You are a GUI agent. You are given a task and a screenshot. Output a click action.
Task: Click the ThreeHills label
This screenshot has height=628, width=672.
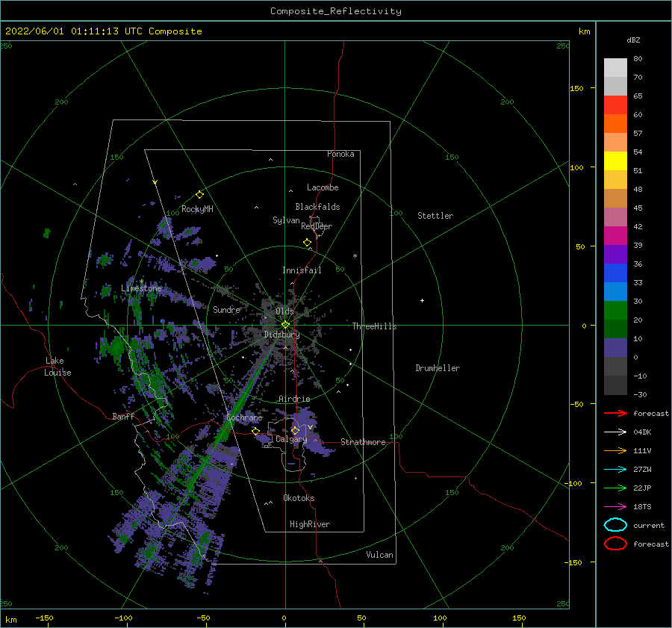click(x=375, y=326)
